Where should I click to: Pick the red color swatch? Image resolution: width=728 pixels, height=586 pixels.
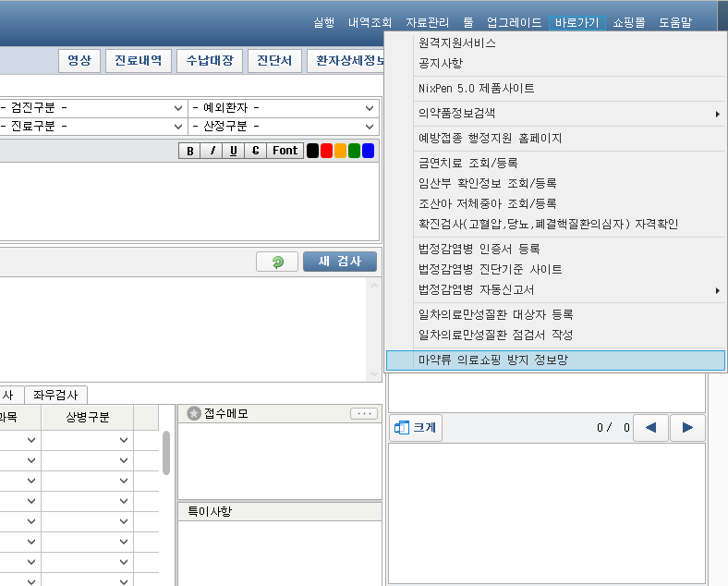click(326, 151)
